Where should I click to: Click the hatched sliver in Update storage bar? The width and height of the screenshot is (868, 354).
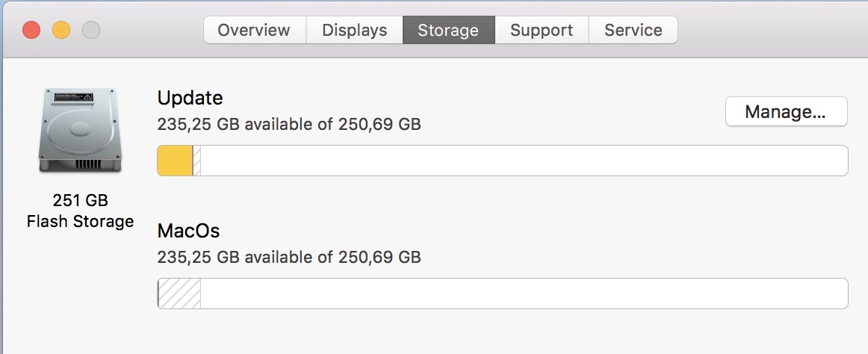tap(197, 161)
